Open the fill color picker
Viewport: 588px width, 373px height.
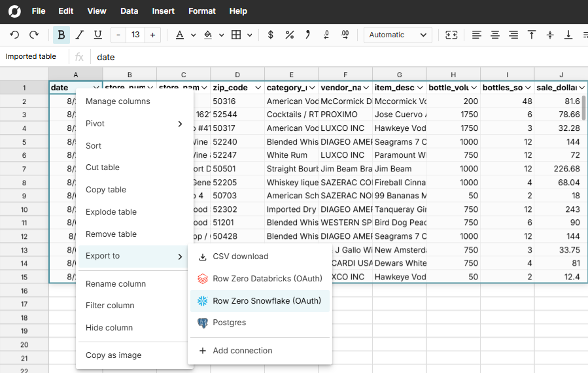208,35
